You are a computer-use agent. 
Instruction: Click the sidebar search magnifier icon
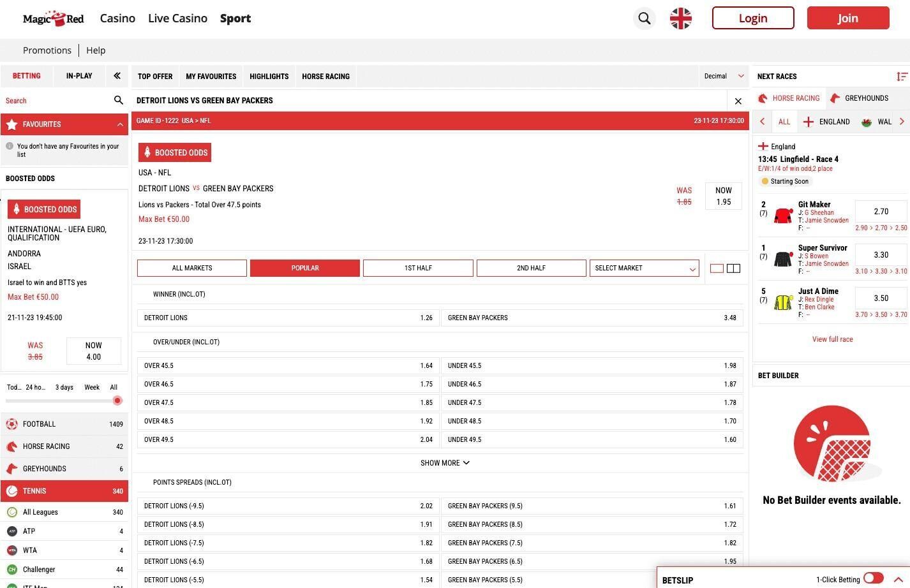coord(118,100)
